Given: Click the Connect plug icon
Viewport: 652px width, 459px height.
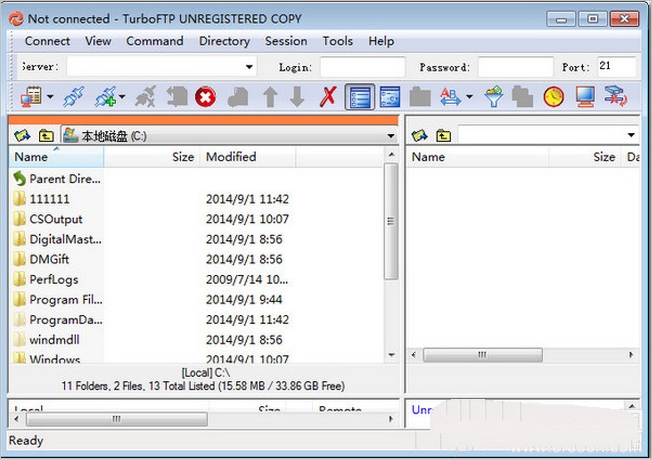Looking at the screenshot, I should (74, 97).
